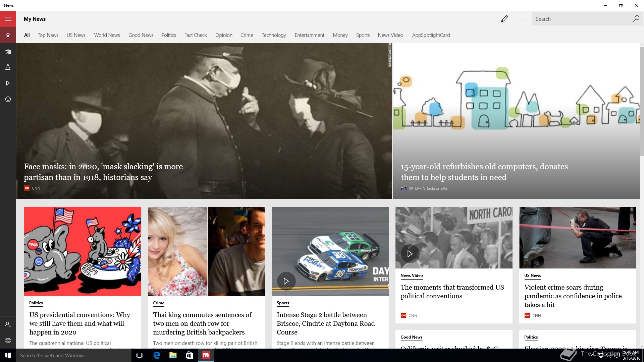Image resolution: width=644 pixels, height=362 pixels.
Task: Open the feedback smiley sidebar icon
Action: [8, 99]
